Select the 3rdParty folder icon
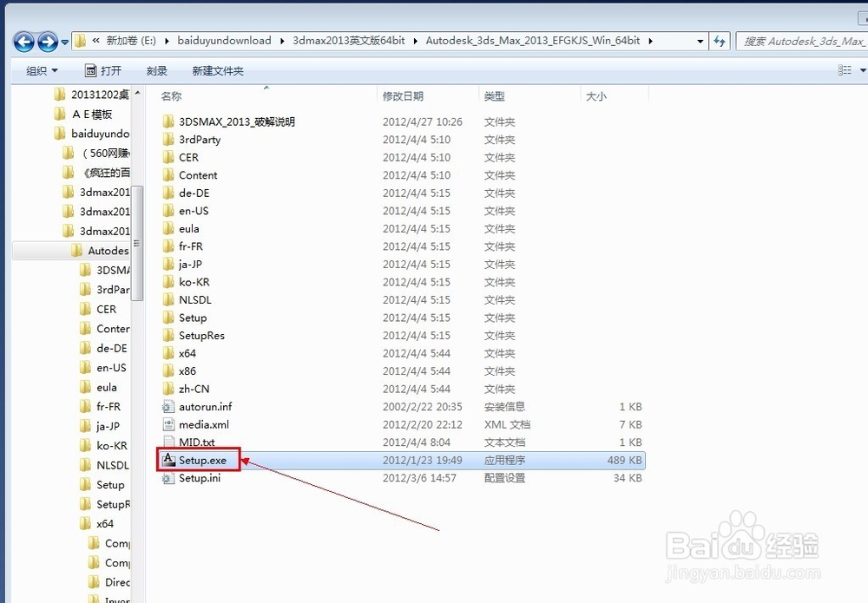Image resolution: width=868 pixels, height=603 pixels. (x=168, y=140)
